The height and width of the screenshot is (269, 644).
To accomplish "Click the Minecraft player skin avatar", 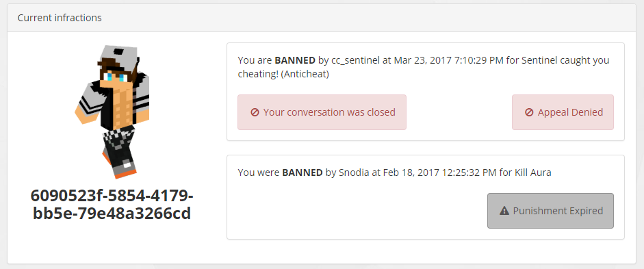I will point(112,112).
